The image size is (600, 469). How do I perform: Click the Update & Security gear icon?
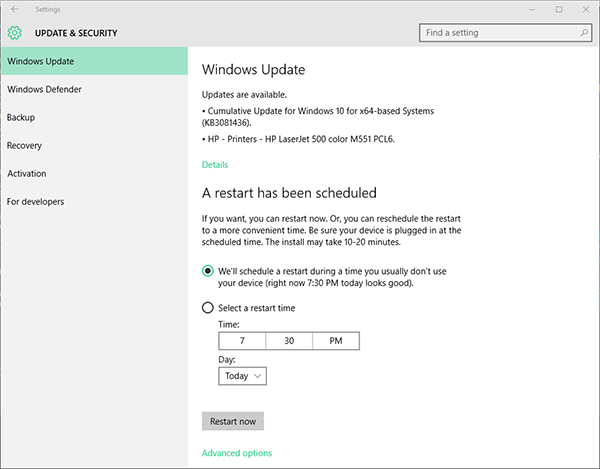[15, 33]
